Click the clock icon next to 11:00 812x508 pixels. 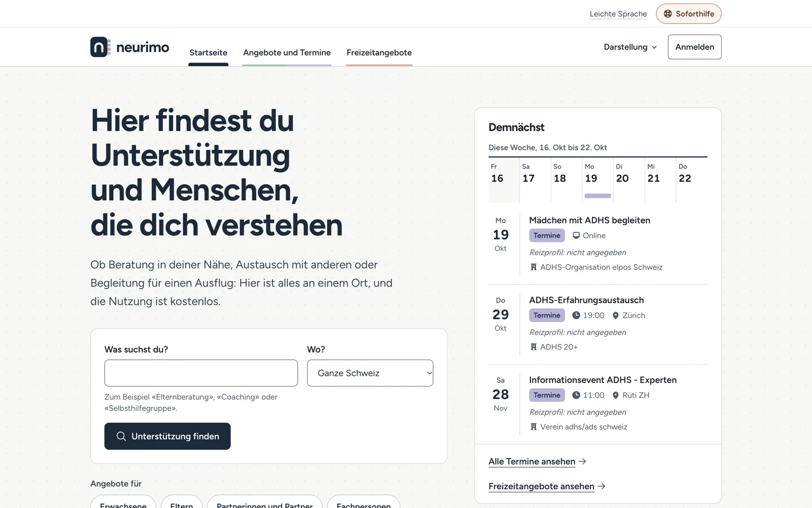(x=576, y=395)
